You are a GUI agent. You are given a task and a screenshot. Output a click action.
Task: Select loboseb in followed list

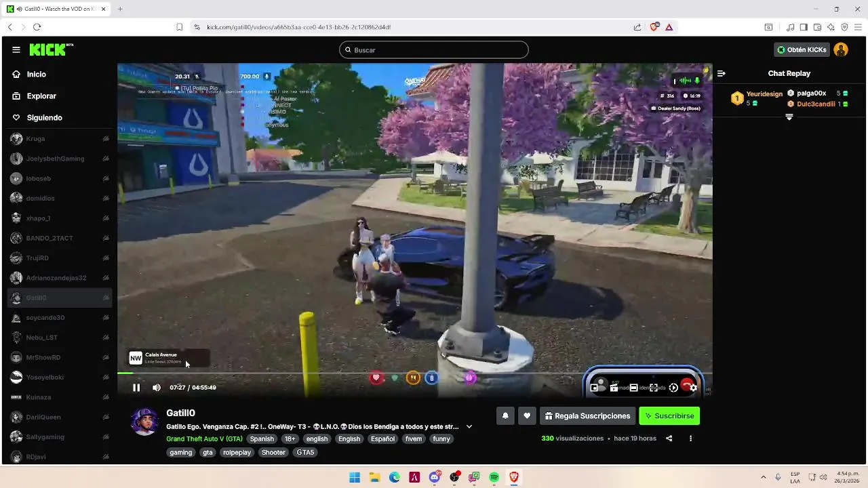pos(60,179)
